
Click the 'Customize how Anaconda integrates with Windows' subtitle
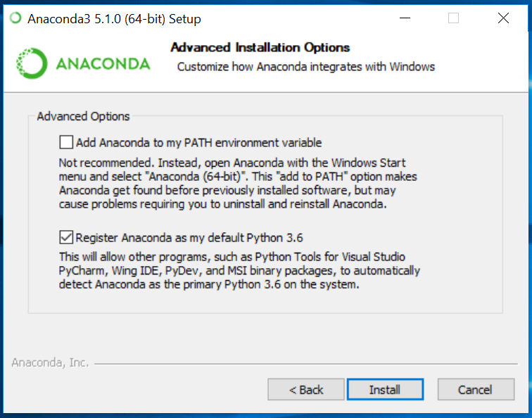(x=306, y=67)
